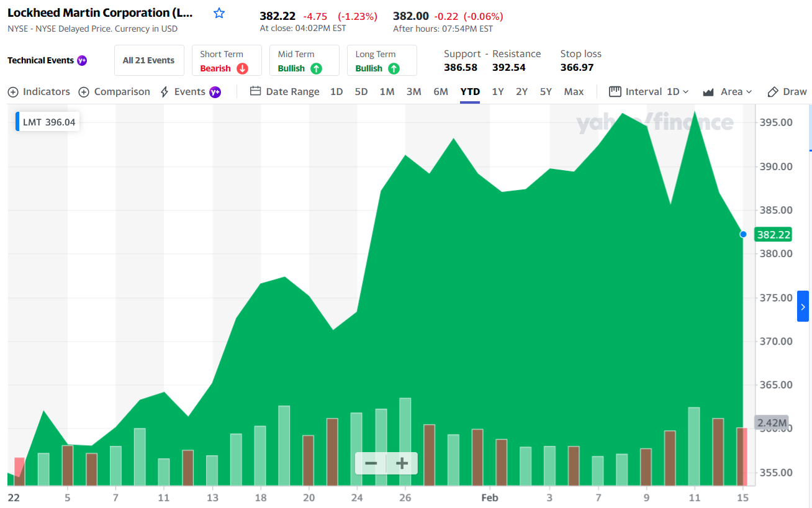Viewport: 812px width, 508px height.
Task: Click the Technical Events label
Action: (x=40, y=60)
